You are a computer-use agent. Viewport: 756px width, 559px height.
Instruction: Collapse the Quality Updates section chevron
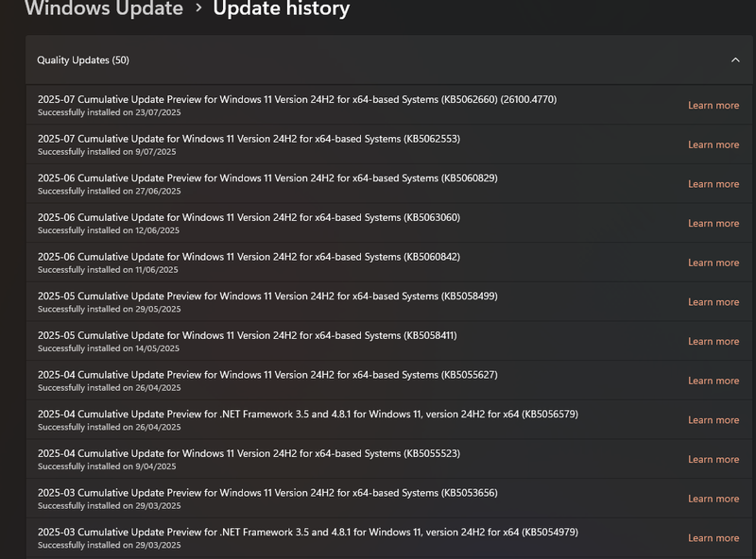735,60
